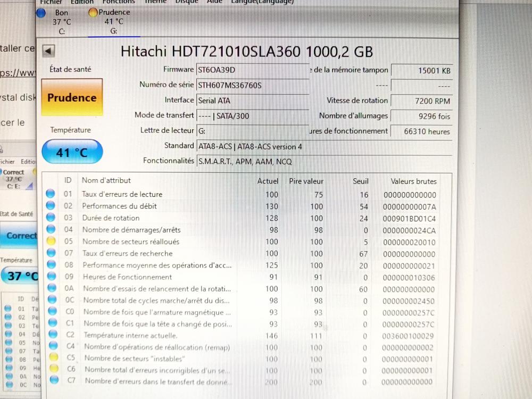Click raw value 000000020010

coord(409,243)
